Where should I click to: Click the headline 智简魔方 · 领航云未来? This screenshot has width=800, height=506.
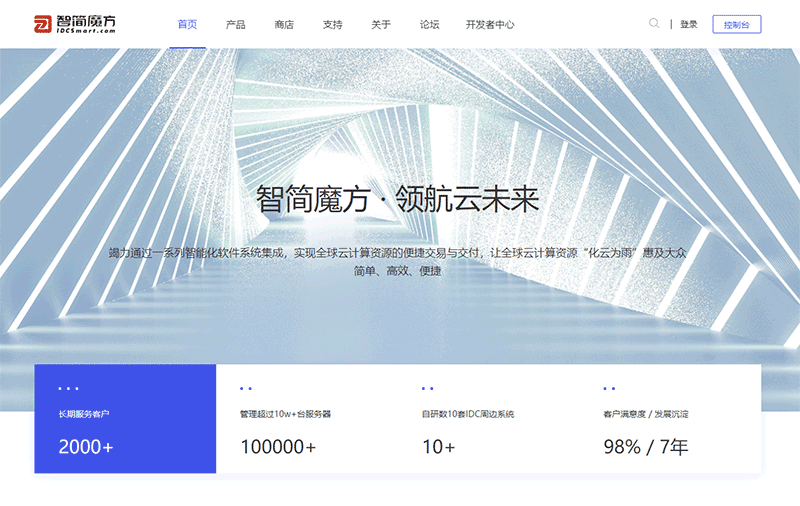point(397,199)
